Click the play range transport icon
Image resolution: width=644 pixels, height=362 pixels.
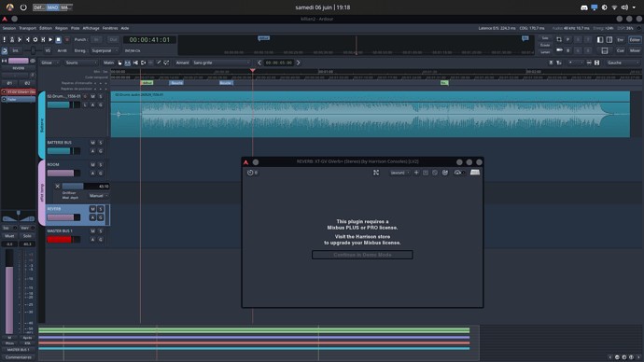point(43,40)
